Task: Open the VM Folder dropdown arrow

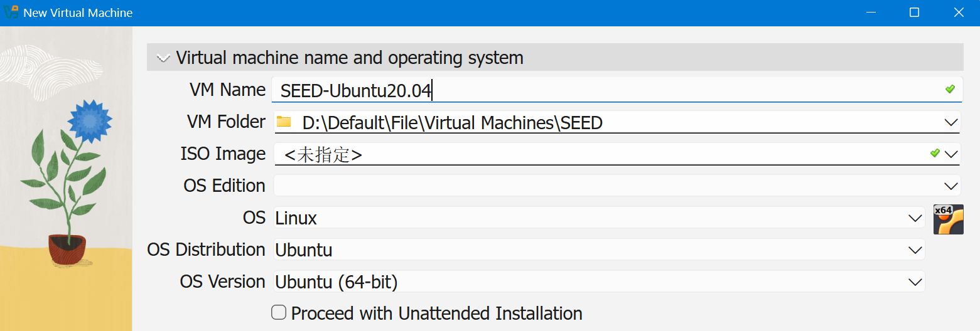Action: click(x=950, y=122)
